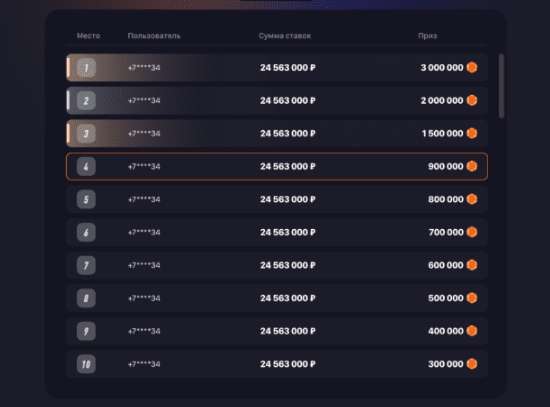The height and width of the screenshot is (407, 550).
Task: Click the Пользователь column header
Action: pos(154,36)
